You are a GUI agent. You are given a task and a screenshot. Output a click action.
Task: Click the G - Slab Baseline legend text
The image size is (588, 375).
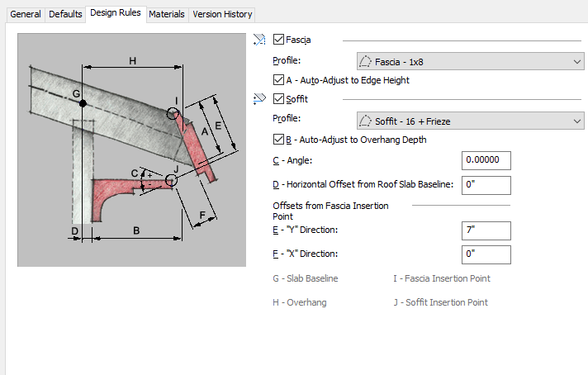pos(306,278)
